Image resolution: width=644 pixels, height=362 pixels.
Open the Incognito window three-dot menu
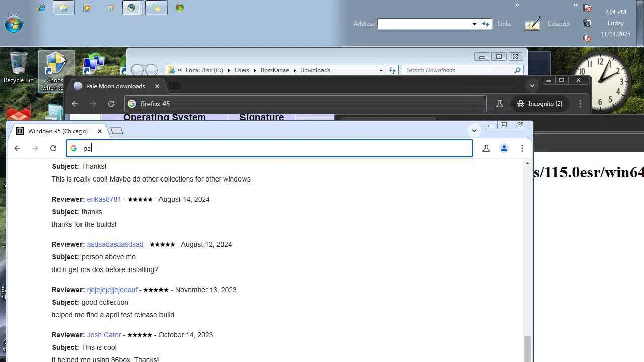point(580,104)
